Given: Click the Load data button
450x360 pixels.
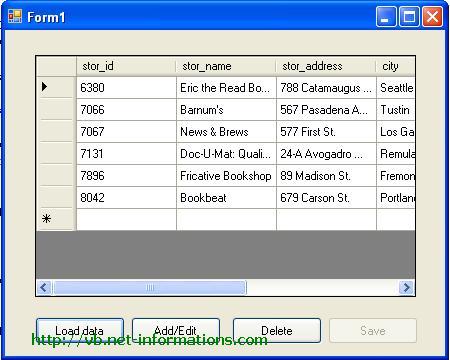Looking at the screenshot, I should click(x=80, y=330).
